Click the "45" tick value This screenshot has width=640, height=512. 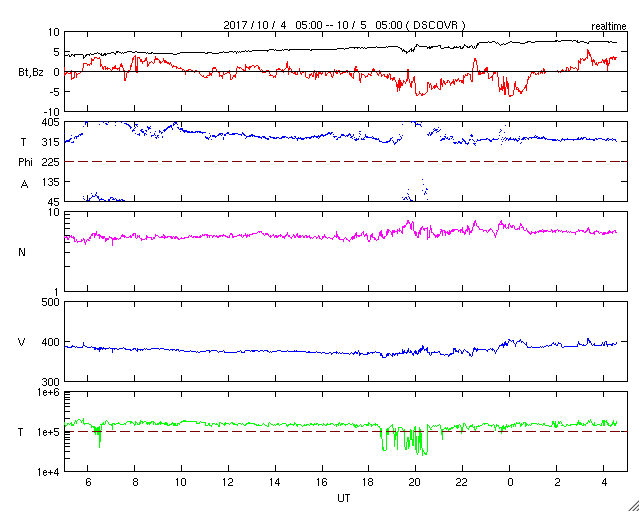54,202
